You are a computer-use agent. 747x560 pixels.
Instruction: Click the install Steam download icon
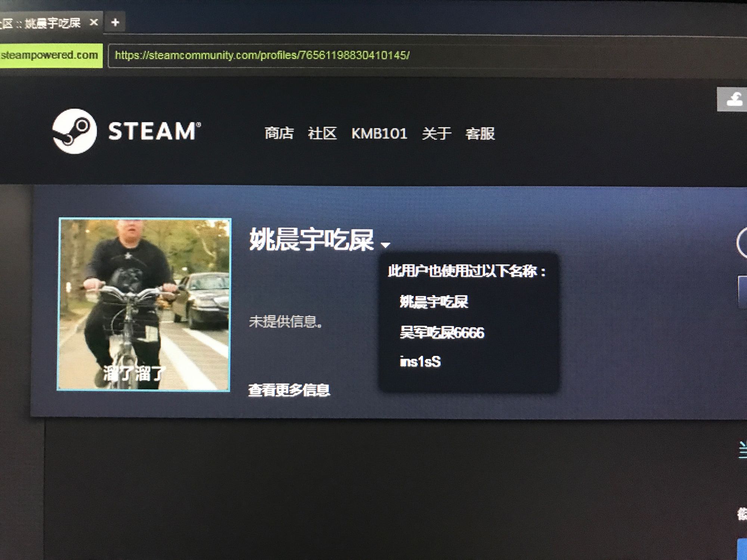pos(734,99)
